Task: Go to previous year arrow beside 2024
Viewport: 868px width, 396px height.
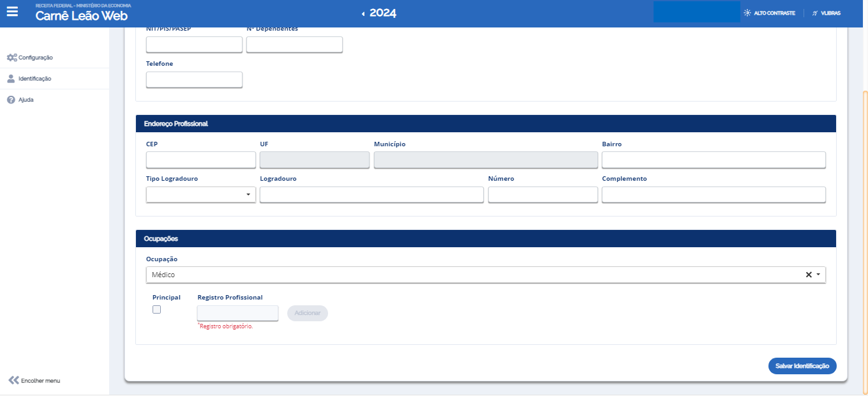Action: pyautogui.click(x=363, y=13)
